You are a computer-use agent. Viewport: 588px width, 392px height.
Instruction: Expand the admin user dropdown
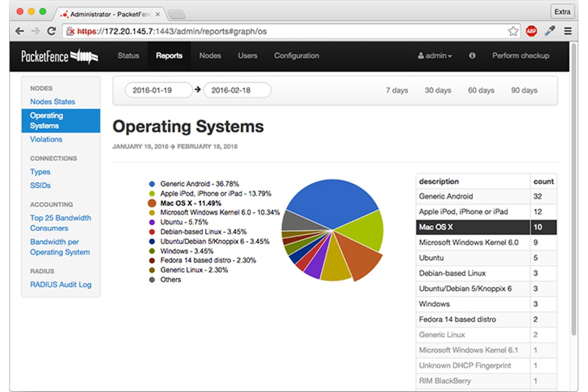pyautogui.click(x=435, y=56)
